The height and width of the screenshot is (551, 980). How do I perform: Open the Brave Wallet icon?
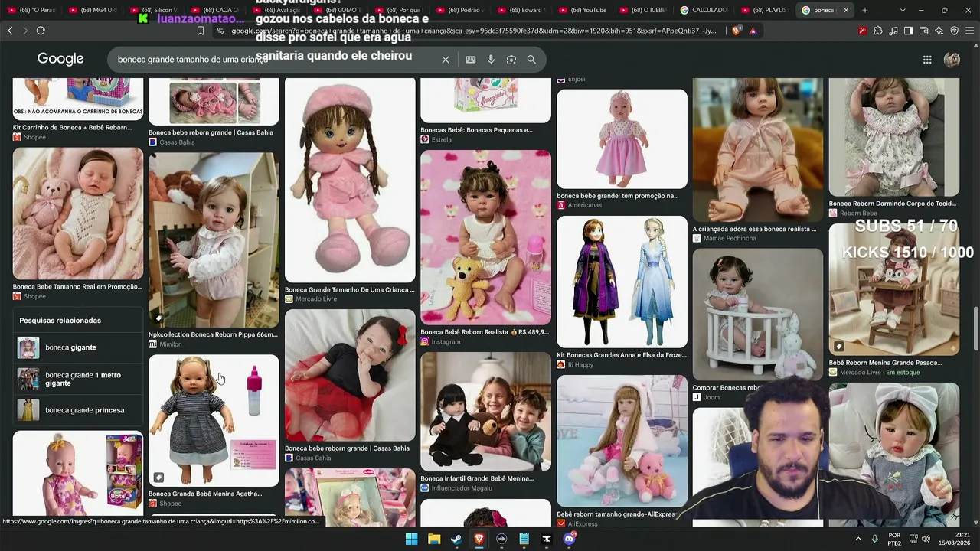(923, 31)
